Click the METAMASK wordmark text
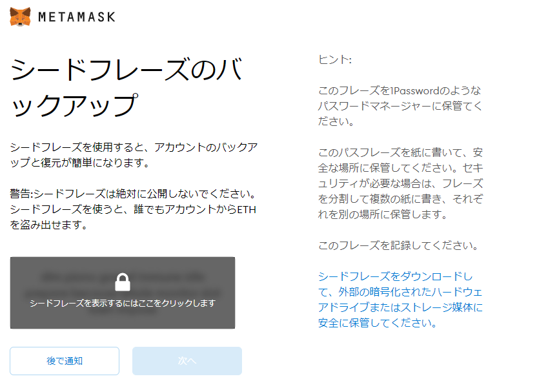Screen dimensions: 537x392 coord(77,17)
